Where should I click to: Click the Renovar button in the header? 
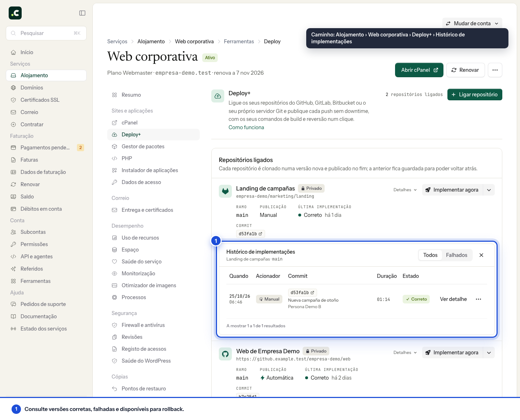coord(465,70)
